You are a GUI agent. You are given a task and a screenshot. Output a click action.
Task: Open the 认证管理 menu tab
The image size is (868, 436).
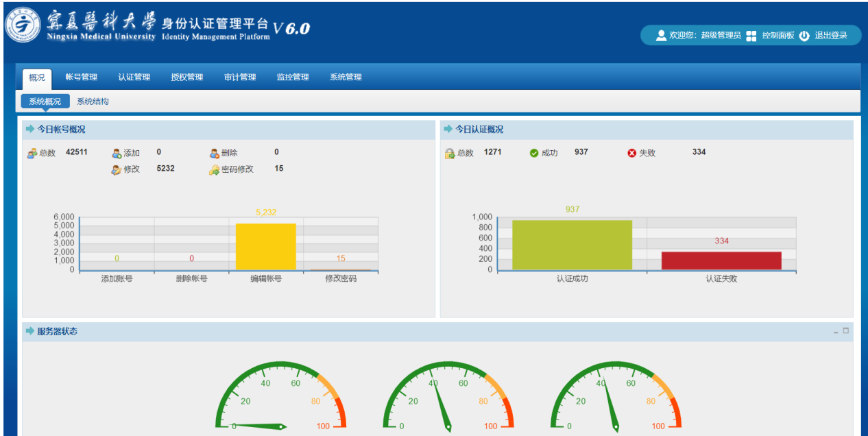[134, 77]
